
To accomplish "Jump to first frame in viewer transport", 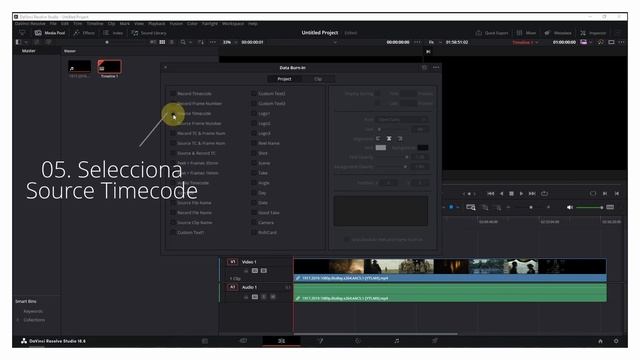I will (x=491, y=193).
